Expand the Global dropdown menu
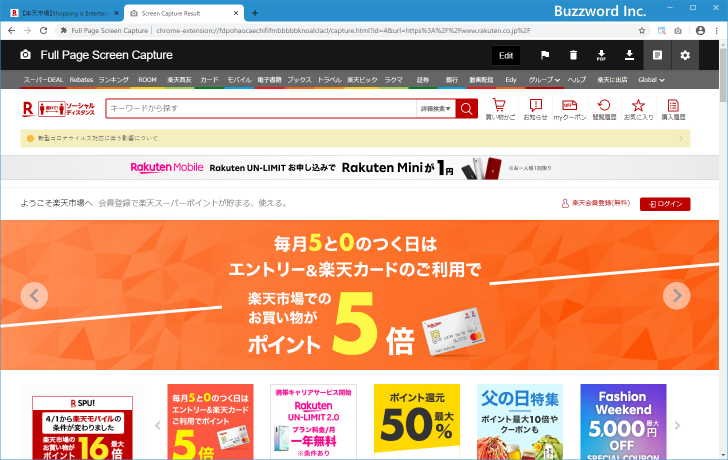Image resolution: width=728 pixels, height=460 pixels. pyautogui.click(x=651, y=80)
